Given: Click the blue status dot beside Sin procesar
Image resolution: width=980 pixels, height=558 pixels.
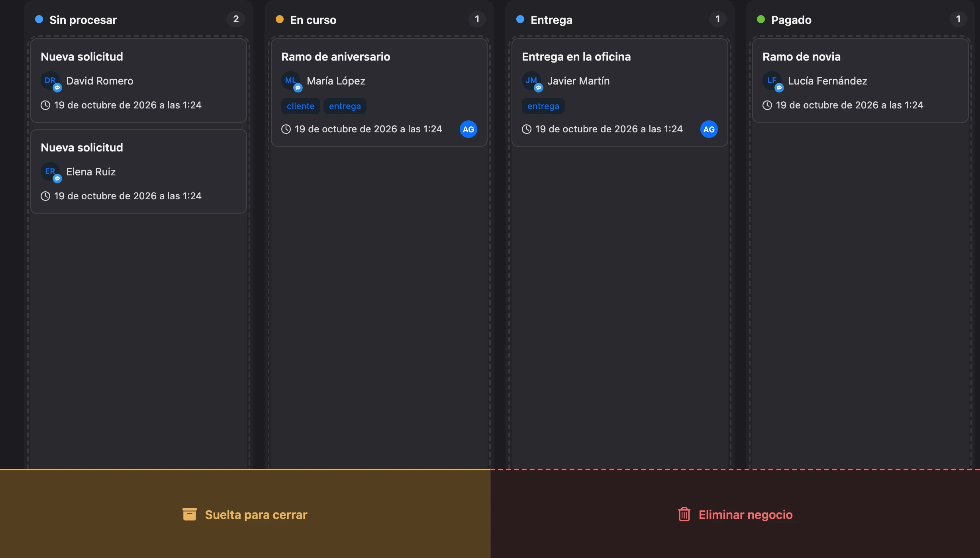Looking at the screenshot, I should tap(39, 19).
